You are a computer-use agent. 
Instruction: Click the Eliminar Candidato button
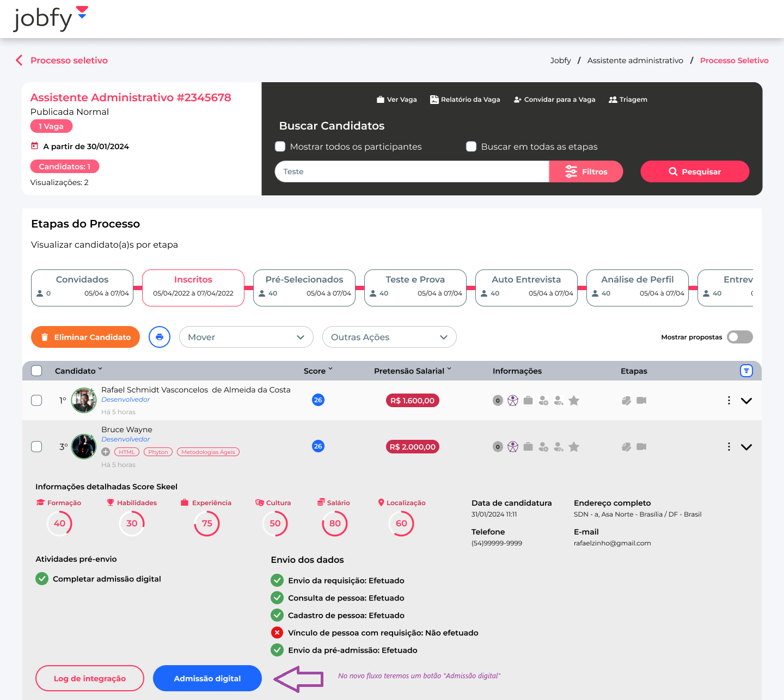(85, 337)
